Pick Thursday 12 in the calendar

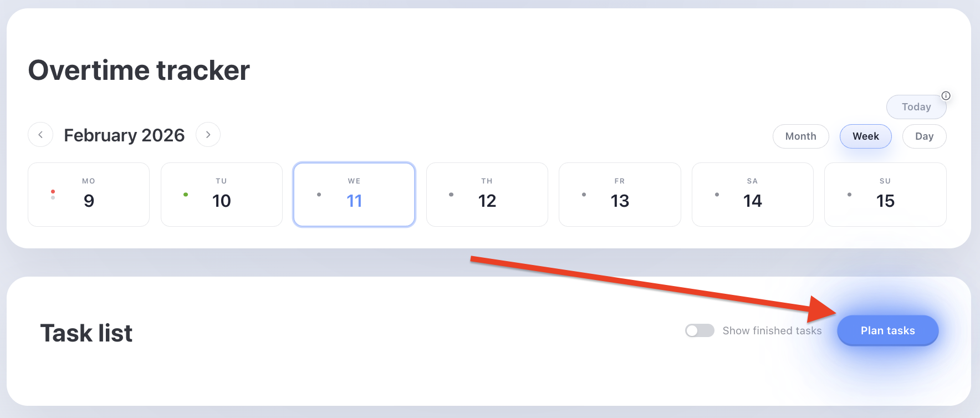(487, 195)
